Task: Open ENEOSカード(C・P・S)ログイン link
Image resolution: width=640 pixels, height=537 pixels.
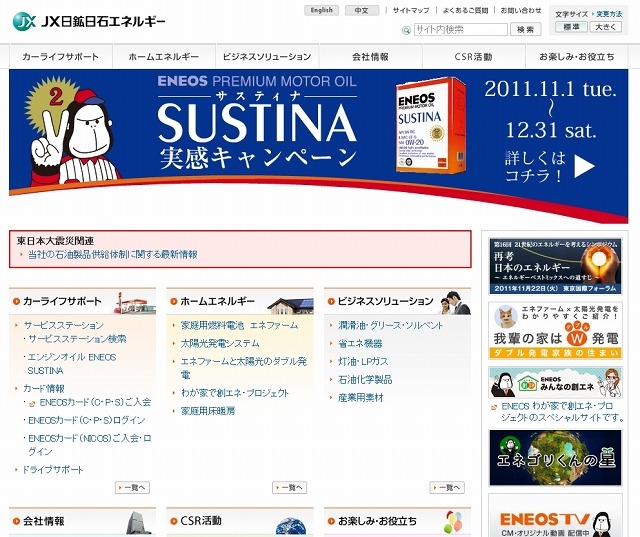Action: 87,420
